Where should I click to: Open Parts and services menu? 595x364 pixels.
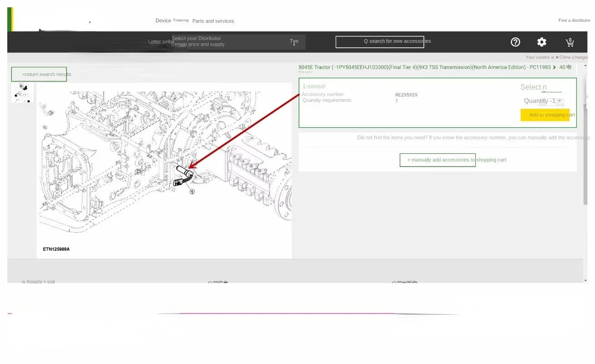(x=213, y=21)
